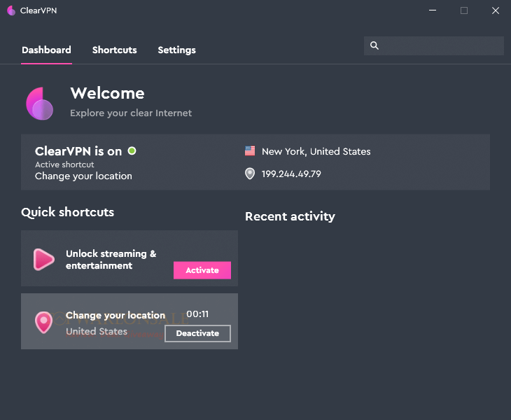
Task: Open the Settings tab
Action: pos(176,50)
